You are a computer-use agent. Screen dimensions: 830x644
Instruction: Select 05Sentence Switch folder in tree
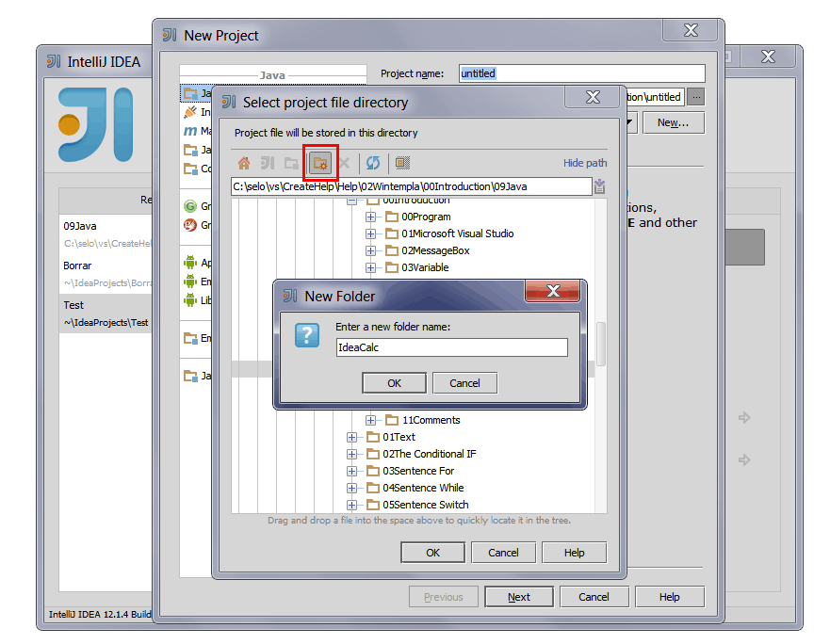[x=426, y=505]
